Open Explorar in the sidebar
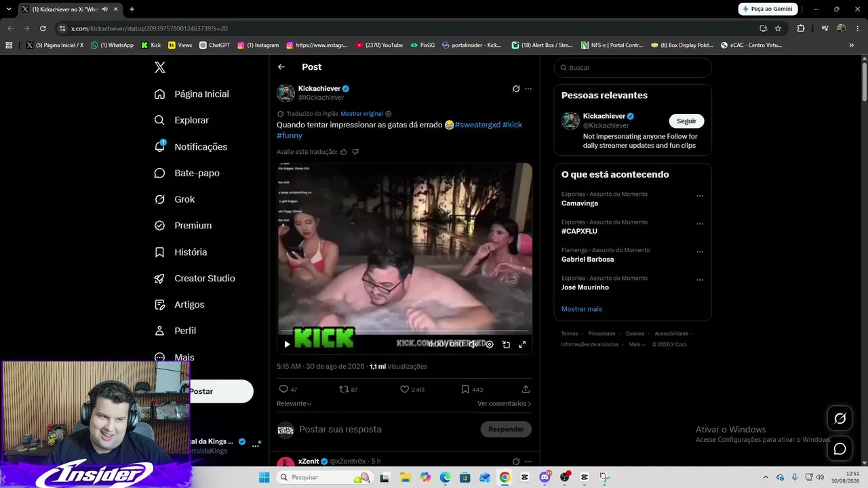This screenshot has width=868, height=488. [182, 120]
